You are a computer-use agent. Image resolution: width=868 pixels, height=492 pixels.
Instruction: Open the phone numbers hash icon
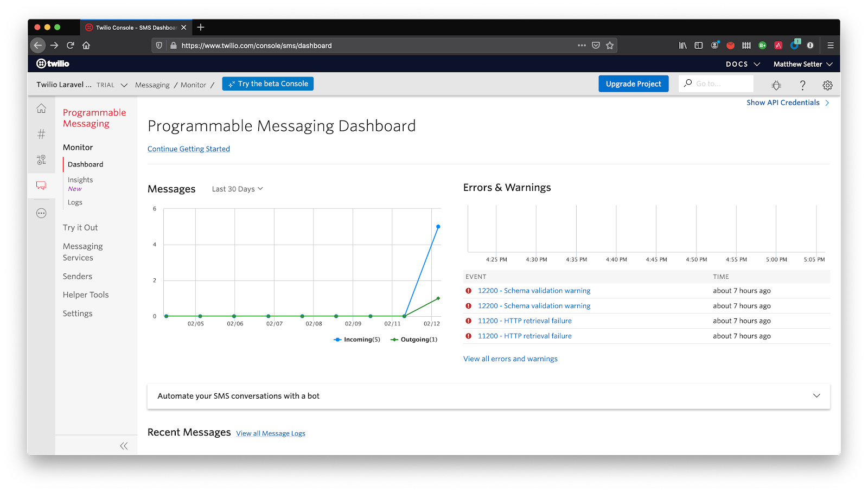[x=41, y=134]
